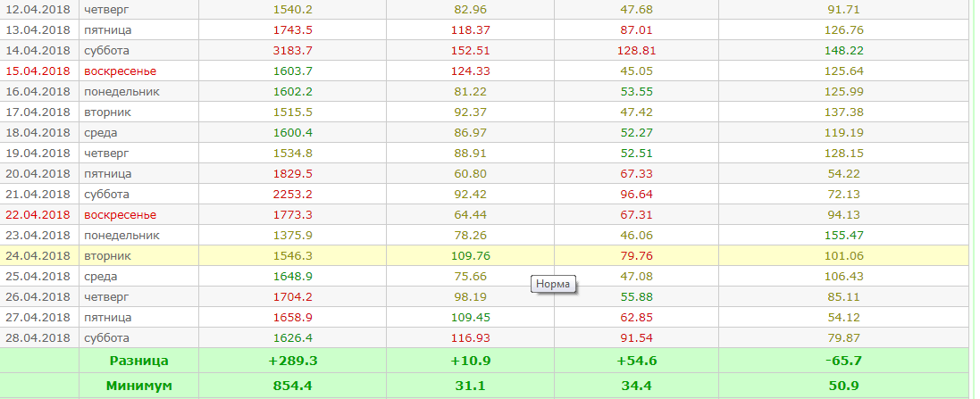Select value 1534.8
This screenshot has height=399, width=980.
(x=293, y=153)
